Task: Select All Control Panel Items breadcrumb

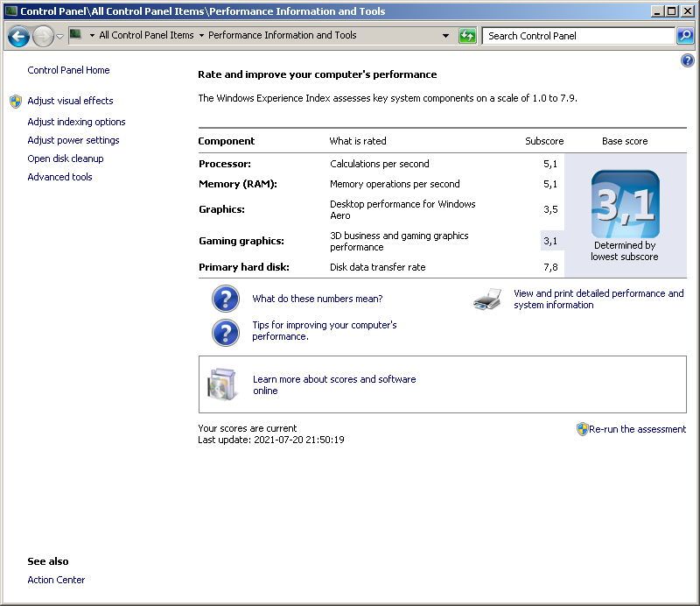Action: [x=146, y=35]
